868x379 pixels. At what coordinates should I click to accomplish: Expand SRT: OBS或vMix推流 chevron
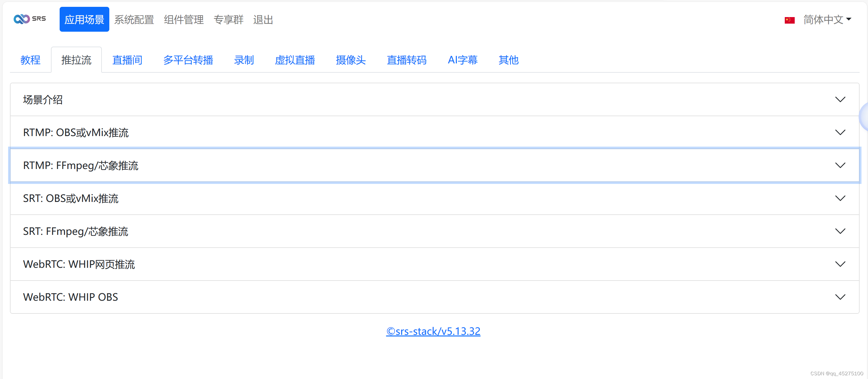(840, 198)
